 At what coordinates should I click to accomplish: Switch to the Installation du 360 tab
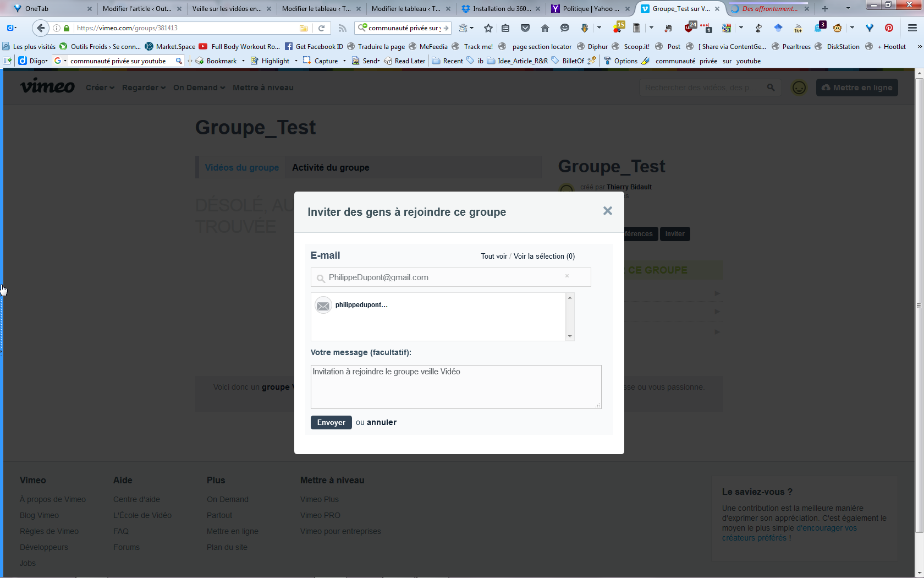(502, 8)
